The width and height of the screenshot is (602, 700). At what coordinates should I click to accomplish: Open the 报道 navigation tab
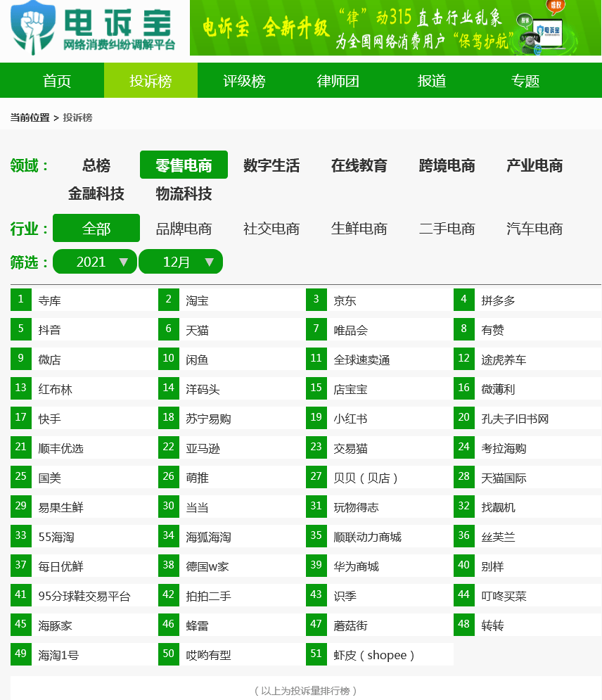(x=432, y=81)
